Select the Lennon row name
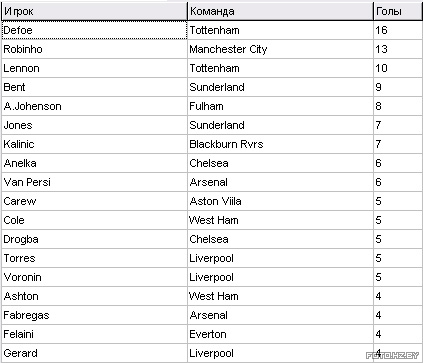The image size is (423, 363). tap(94, 68)
